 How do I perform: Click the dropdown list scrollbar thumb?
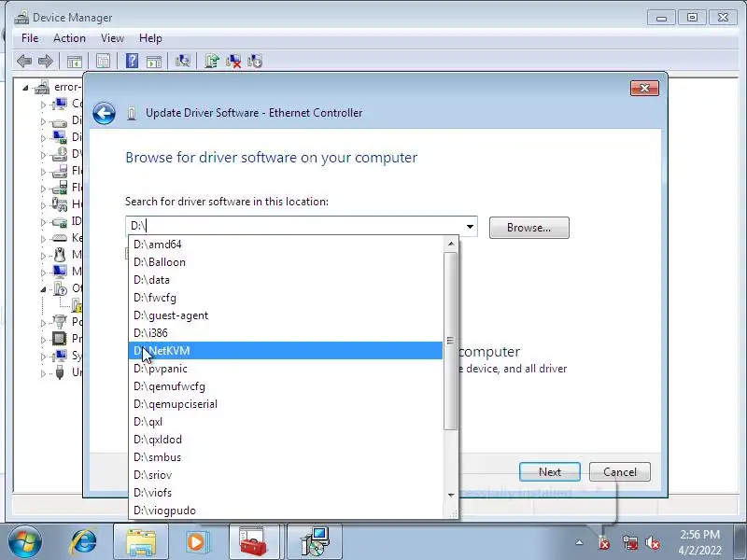pos(451,341)
